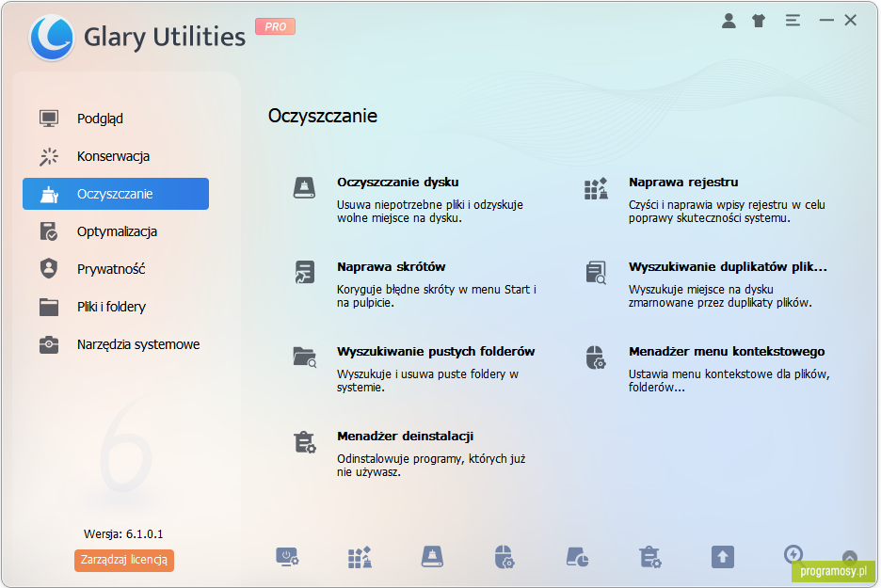Open the user account icon
The width and height of the screenshot is (881, 588).
pyautogui.click(x=729, y=21)
